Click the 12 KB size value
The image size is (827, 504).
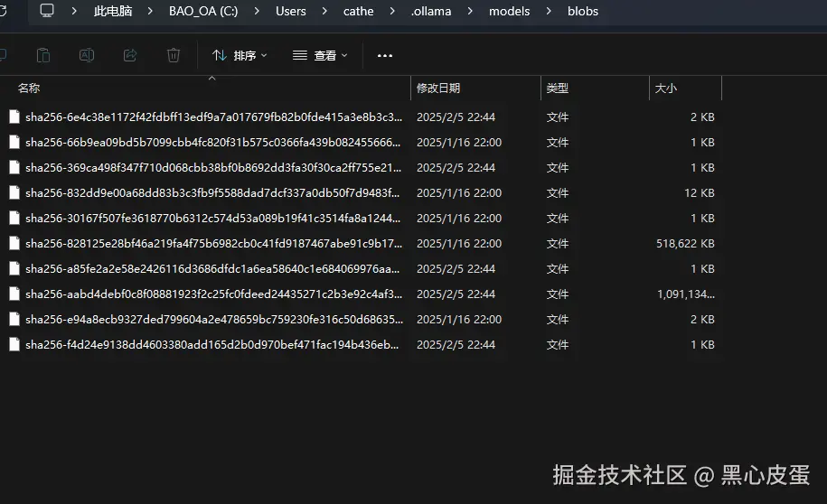(700, 193)
